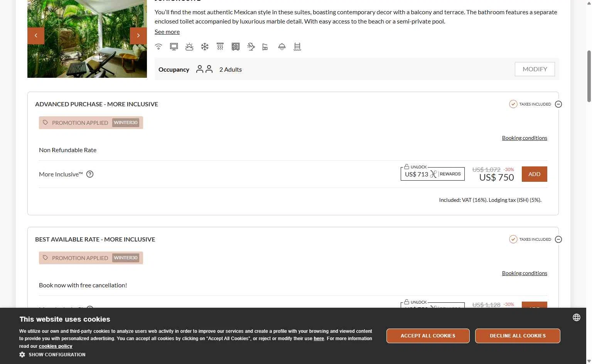Click MODIFY occupancy button
The image size is (592, 364).
[535, 69]
